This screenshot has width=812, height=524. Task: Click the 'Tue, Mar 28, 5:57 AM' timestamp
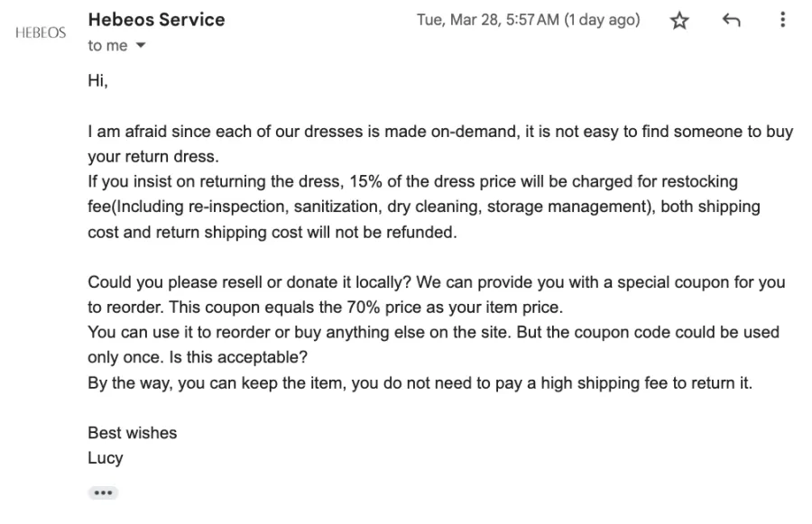coord(488,20)
